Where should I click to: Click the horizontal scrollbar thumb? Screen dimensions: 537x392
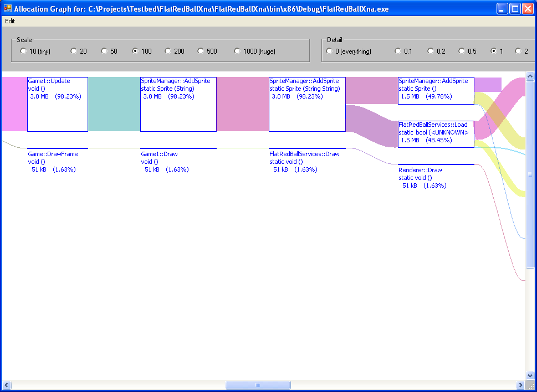click(258, 385)
